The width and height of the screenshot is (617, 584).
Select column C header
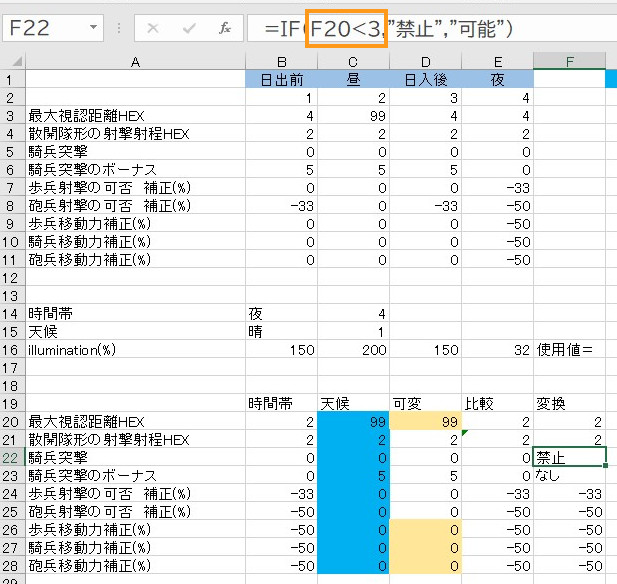point(353,62)
